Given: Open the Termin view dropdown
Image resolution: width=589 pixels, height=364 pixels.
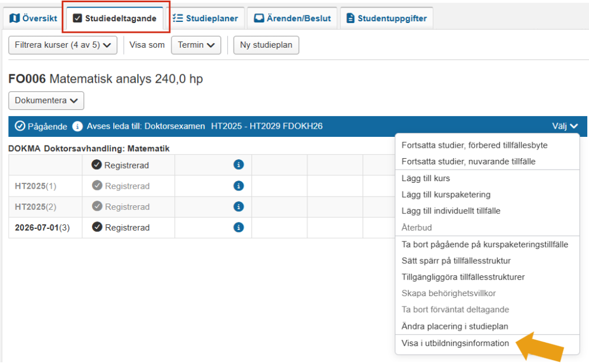Looking at the screenshot, I should point(196,45).
